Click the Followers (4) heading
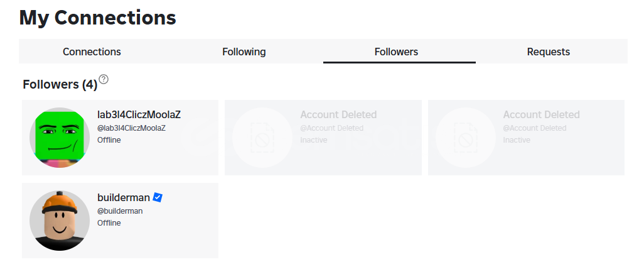The height and width of the screenshot is (274, 644). 60,84
